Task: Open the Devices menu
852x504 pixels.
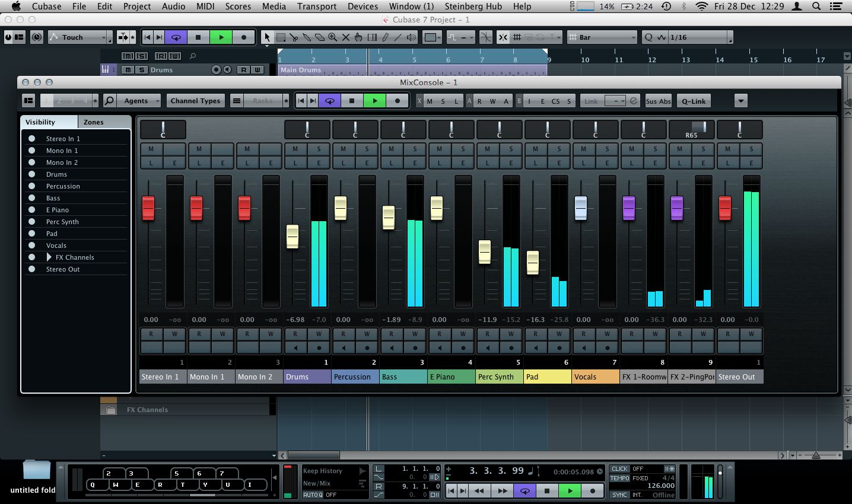Action: point(363,6)
